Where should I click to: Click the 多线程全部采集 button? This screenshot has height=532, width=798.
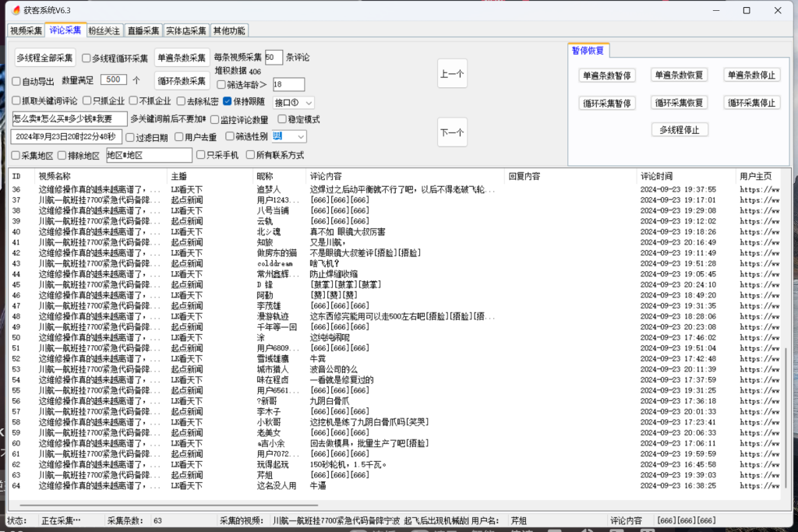point(45,58)
